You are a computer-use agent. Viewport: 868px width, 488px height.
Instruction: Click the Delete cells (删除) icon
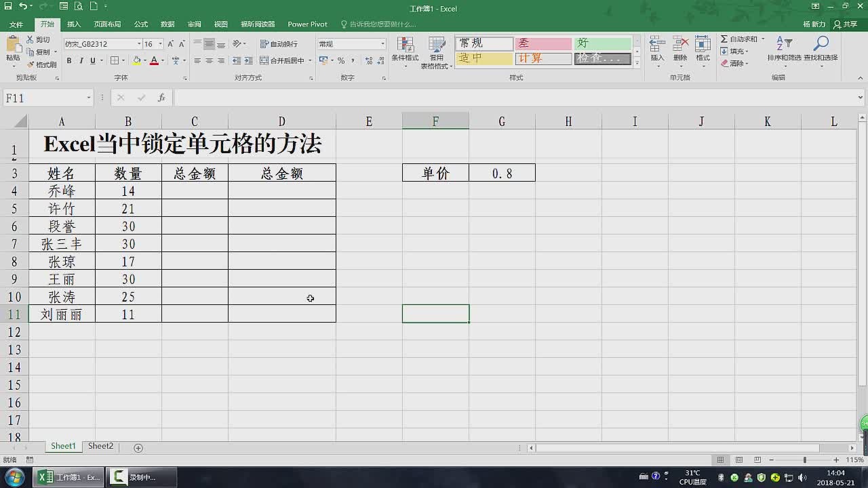point(680,44)
